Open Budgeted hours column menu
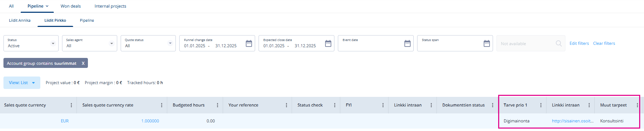The width and height of the screenshot is (644, 131). click(x=218, y=105)
